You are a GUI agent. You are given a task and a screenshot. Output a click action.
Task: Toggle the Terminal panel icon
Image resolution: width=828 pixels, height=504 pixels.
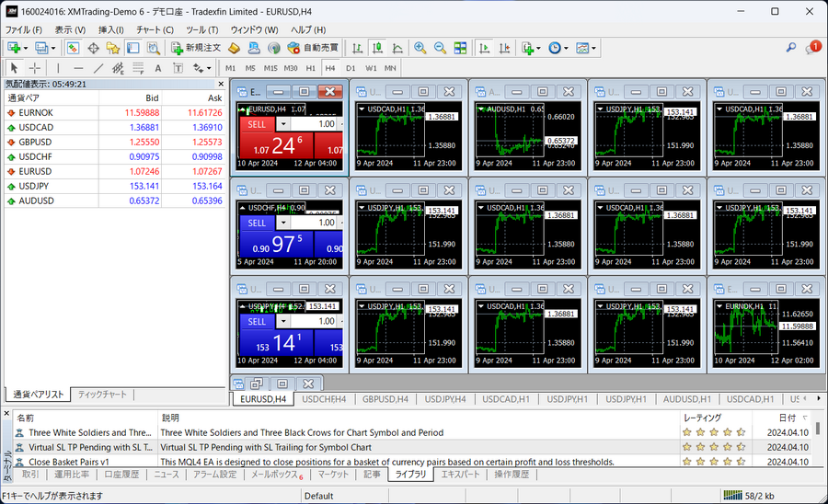133,48
